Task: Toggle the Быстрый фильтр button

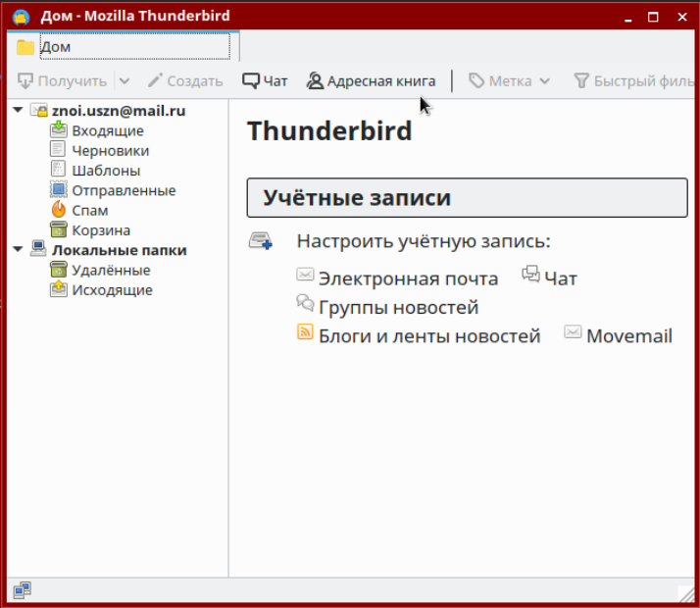Action: pos(634,80)
